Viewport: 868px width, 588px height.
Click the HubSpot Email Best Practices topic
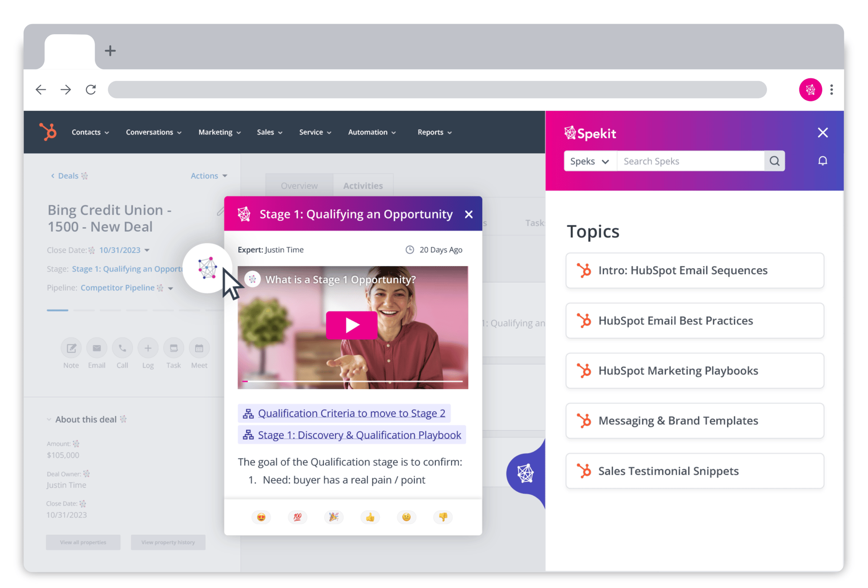point(694,321)
